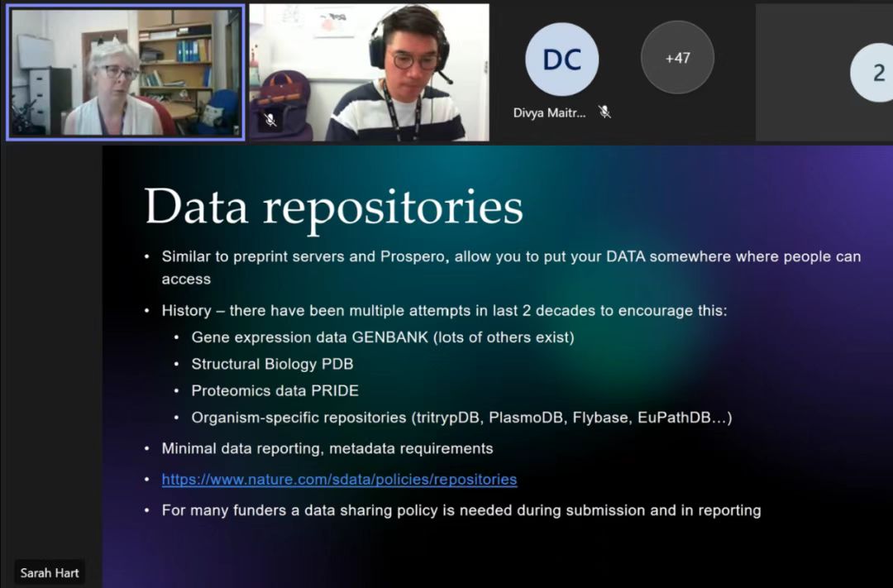This screenshot has height=588, width=893.
Task: Click the Organism-specific repositories bullet text
Action: [461, 418]
